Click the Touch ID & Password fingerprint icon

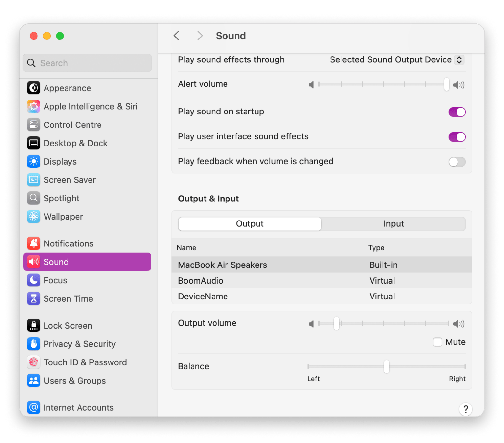34,362
